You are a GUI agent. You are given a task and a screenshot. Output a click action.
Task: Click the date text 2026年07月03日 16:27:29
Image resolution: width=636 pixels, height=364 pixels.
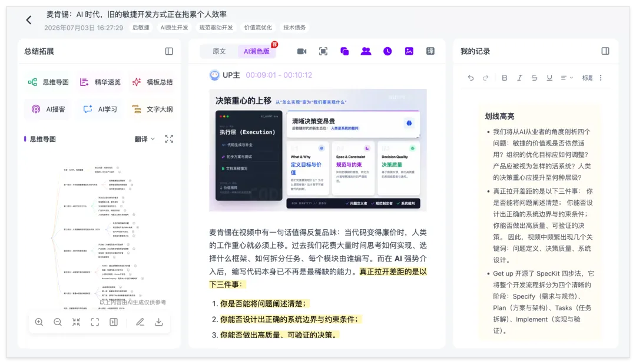84,28
